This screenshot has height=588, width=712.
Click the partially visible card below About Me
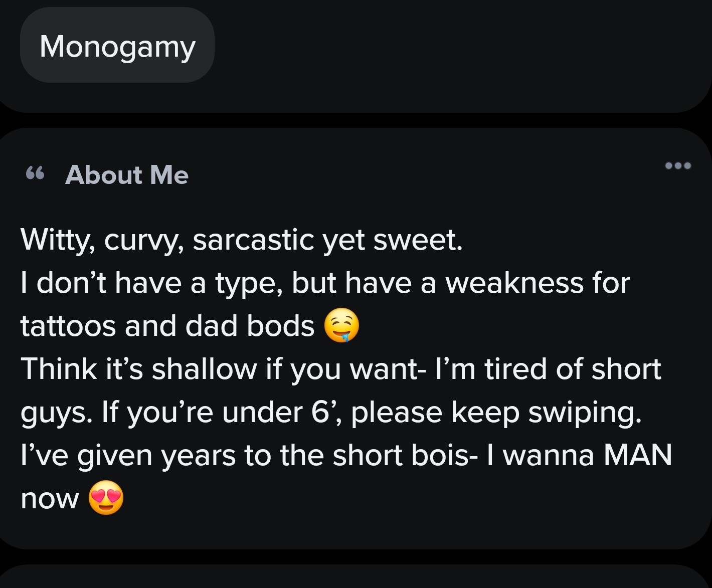click(356, 577)
